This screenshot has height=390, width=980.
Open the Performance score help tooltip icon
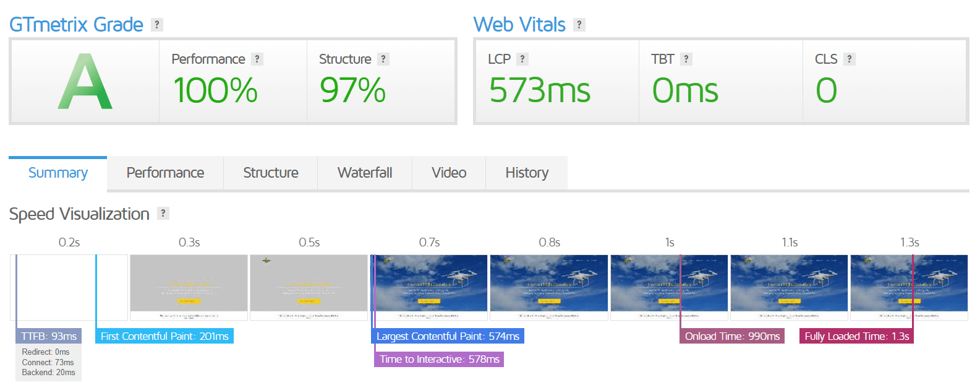tap(257, 59)
